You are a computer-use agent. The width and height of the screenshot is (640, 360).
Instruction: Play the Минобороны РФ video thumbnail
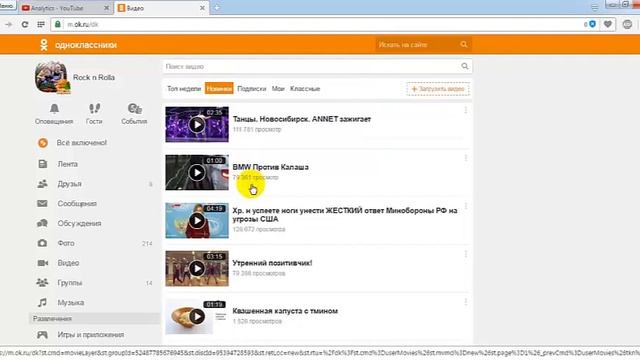tap(197, 220)
